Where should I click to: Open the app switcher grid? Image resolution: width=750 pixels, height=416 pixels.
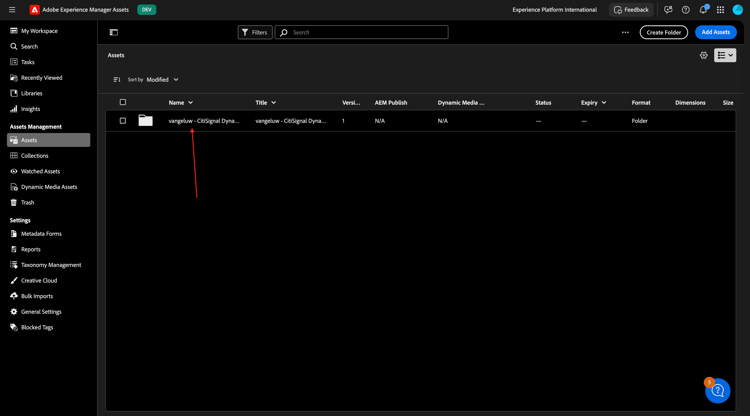point(720,10)
